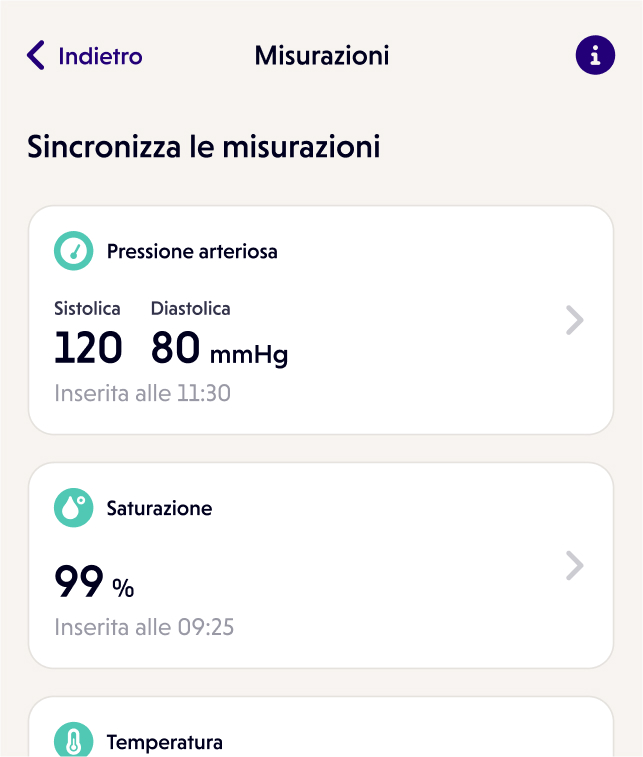Click the Sistolica label
The image size is (643, 757).
tap(87, 308)
